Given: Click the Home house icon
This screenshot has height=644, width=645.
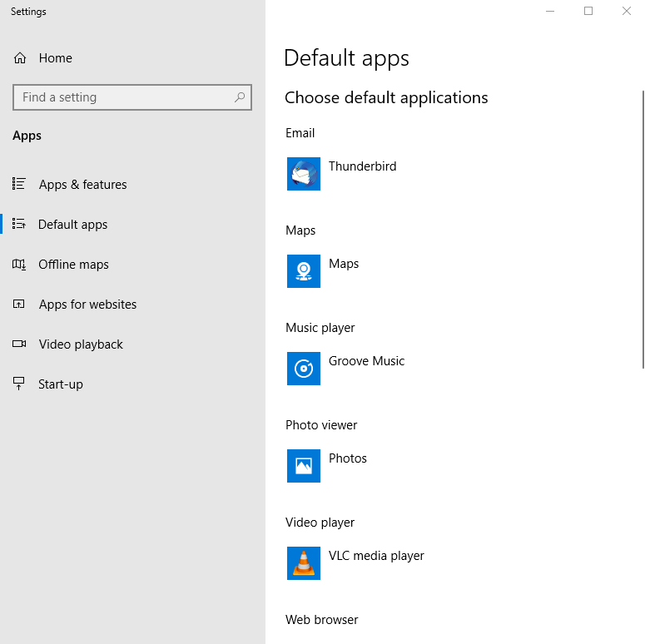Looking at the screenshot, I should 20,58.
